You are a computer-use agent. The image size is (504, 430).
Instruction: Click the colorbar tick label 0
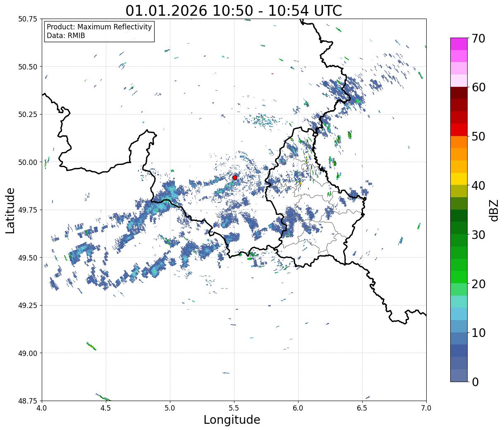point(475,382)
